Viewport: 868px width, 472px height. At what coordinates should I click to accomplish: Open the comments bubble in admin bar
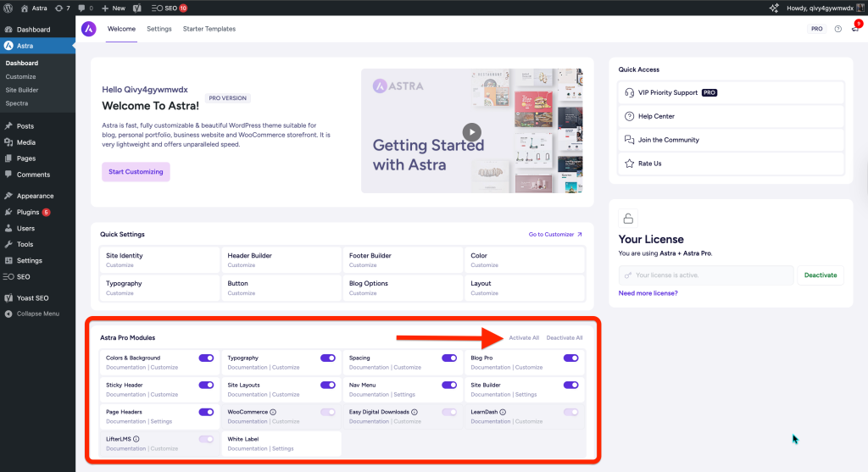(84, 8)
